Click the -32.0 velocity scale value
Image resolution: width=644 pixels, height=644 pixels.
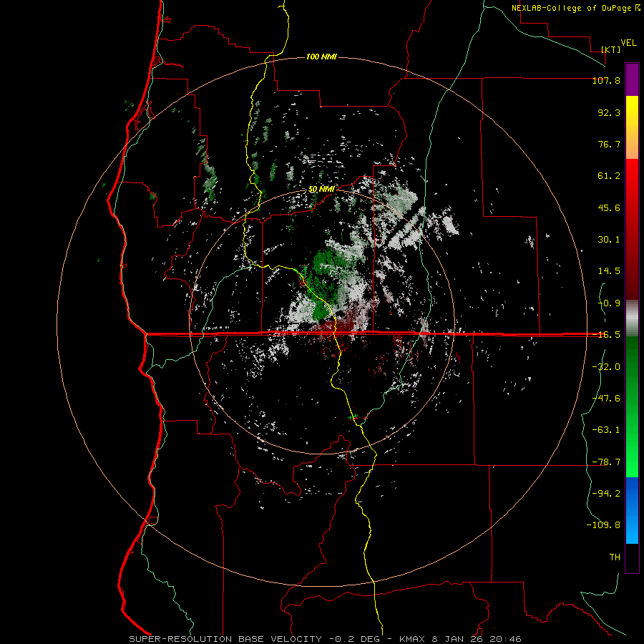tap(606, 367)
